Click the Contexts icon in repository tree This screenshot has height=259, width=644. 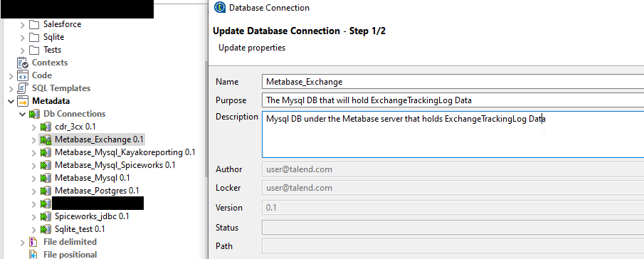[23, 63]
